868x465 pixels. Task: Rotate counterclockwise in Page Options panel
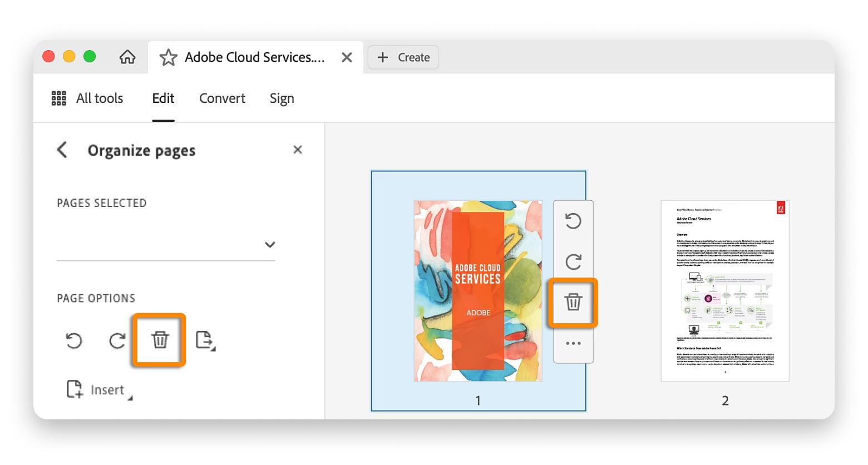click(74, 340)
